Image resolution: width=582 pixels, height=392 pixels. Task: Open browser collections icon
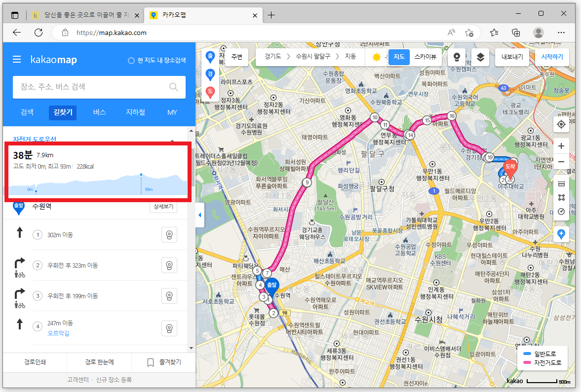click(x=516, y=33)
